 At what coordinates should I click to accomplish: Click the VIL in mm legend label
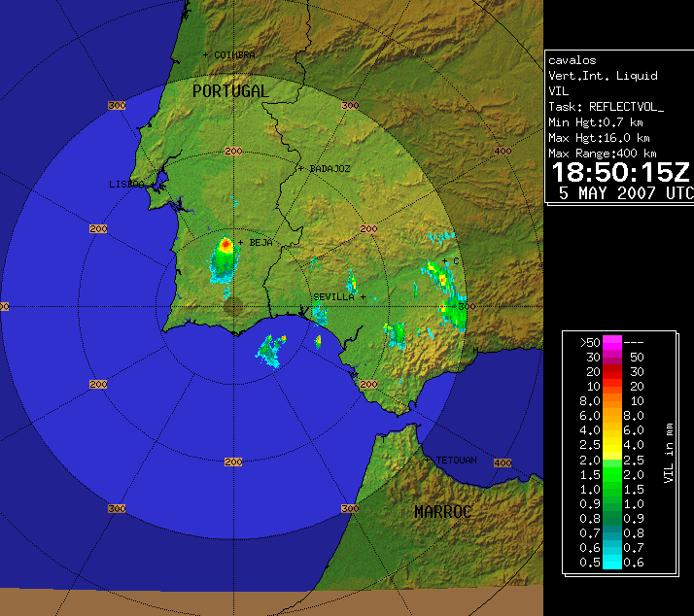[x=669, y=454]
